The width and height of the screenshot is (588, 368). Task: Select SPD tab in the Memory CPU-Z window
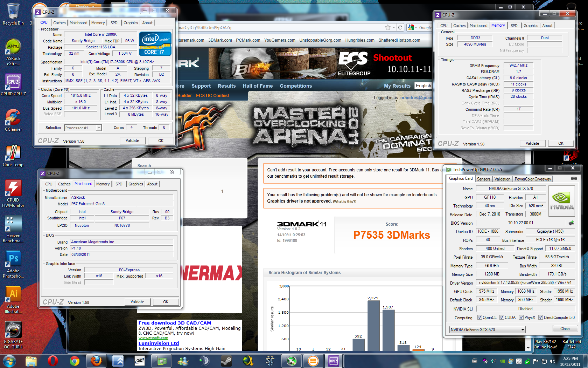(x=514, y=26)
